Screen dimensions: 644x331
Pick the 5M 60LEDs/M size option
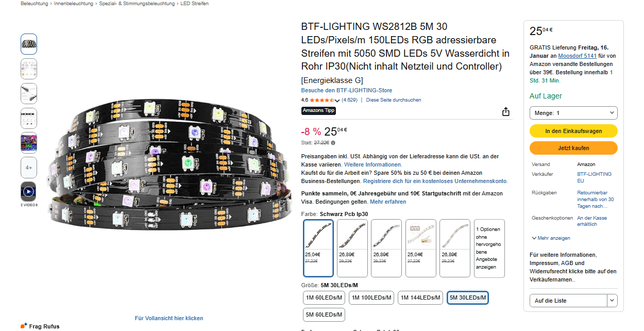324,315
